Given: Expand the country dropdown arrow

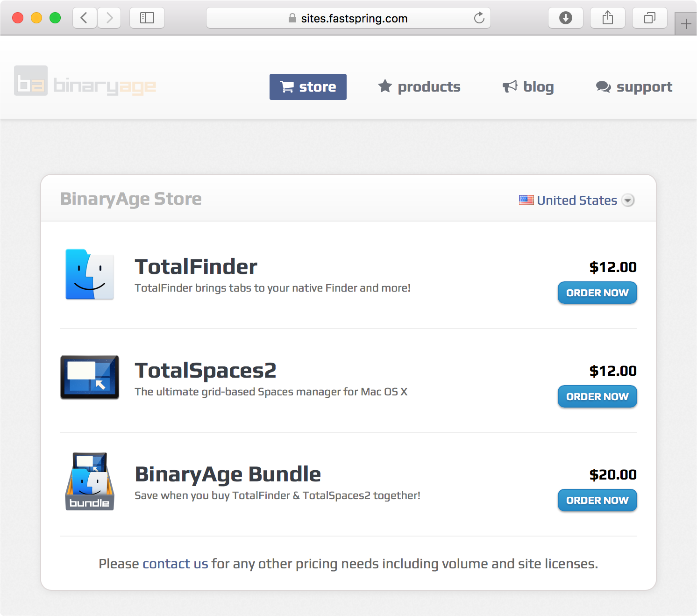Looking at the screenshot, I should [628, 201].
